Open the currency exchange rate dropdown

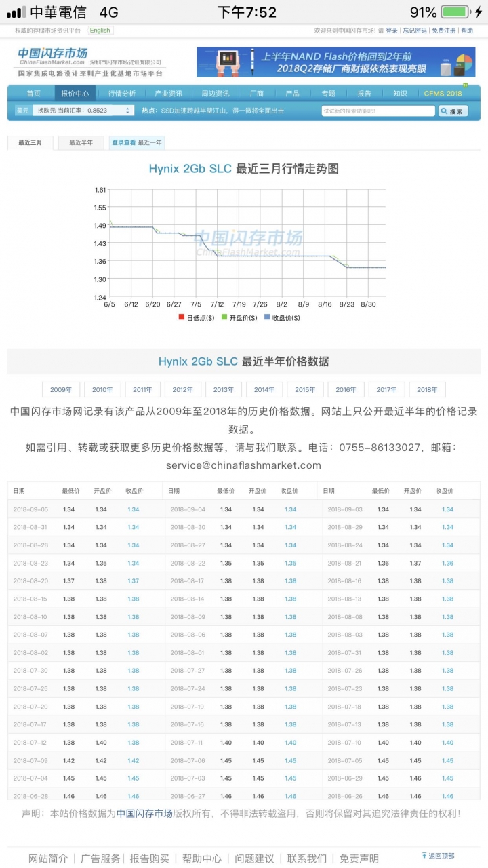[x=84, y=111]
